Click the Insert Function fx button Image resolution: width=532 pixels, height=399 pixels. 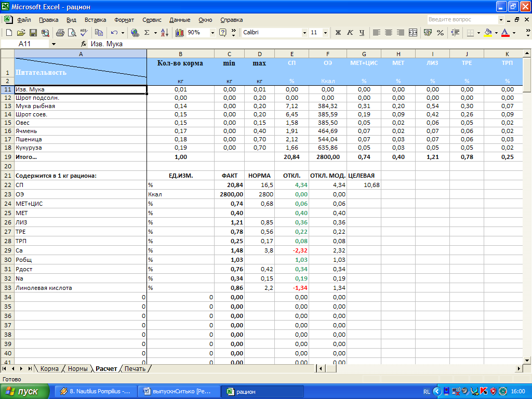(84, 44)
